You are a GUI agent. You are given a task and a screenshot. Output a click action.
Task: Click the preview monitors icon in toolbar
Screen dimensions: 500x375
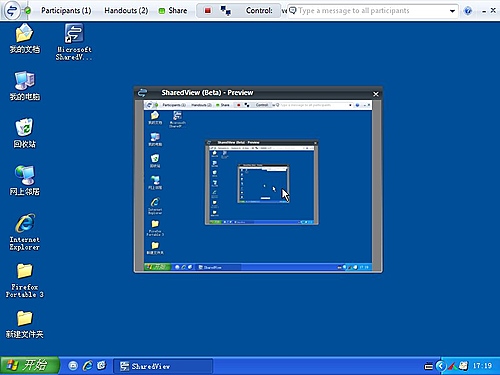226,11
